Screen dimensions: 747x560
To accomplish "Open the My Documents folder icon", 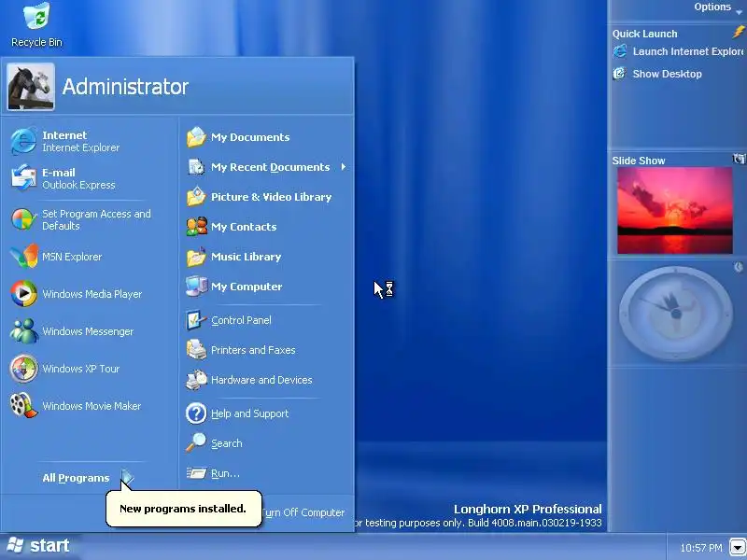I will pyautogui.click(x=196, y=137).
